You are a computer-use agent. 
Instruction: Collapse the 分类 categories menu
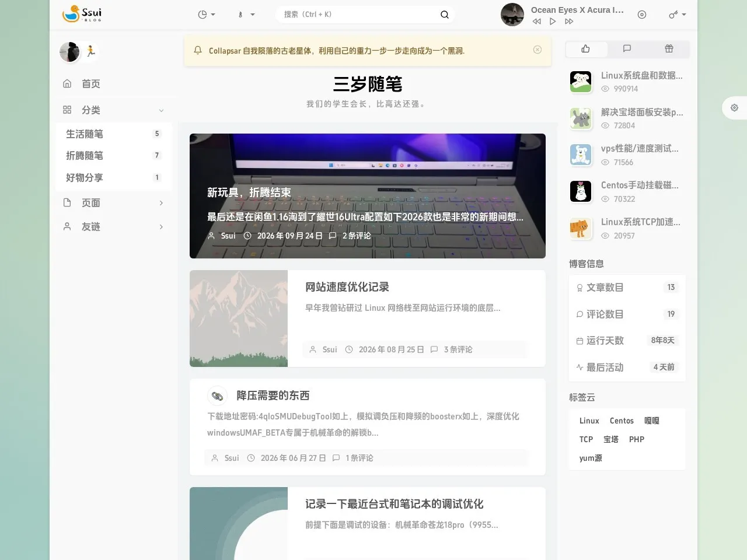point(114,110)
